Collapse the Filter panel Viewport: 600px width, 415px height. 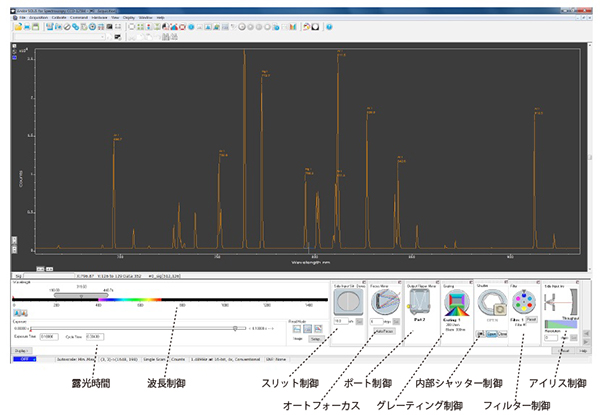pos(538,283)
